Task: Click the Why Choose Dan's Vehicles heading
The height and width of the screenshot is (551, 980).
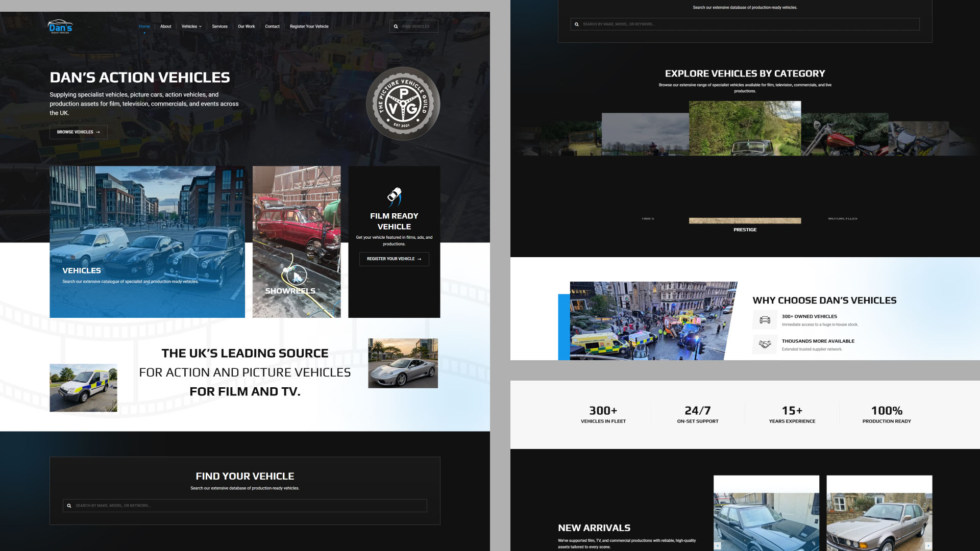Action: point(824,300)
